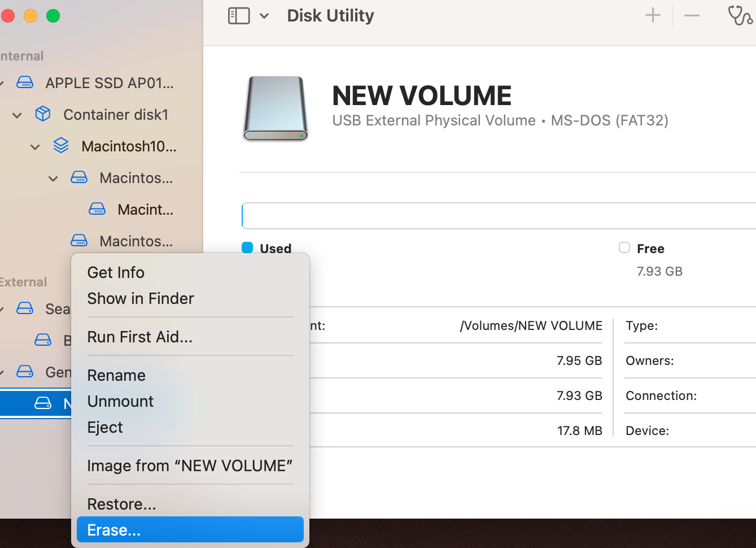Select the Macint... snapshot volume
Image resolution: width=756 pixels, height=548 pixels.
click(145, 210)
